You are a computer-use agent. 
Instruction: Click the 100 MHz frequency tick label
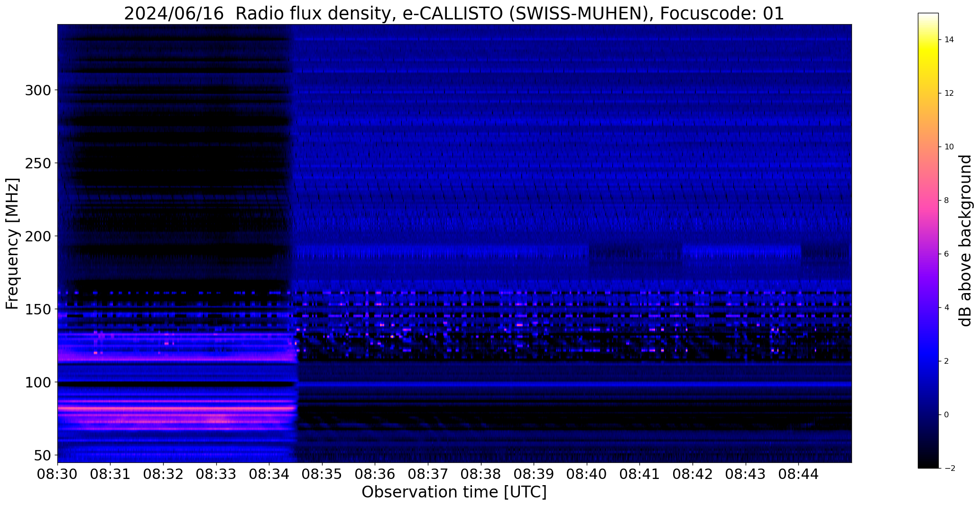37,382
